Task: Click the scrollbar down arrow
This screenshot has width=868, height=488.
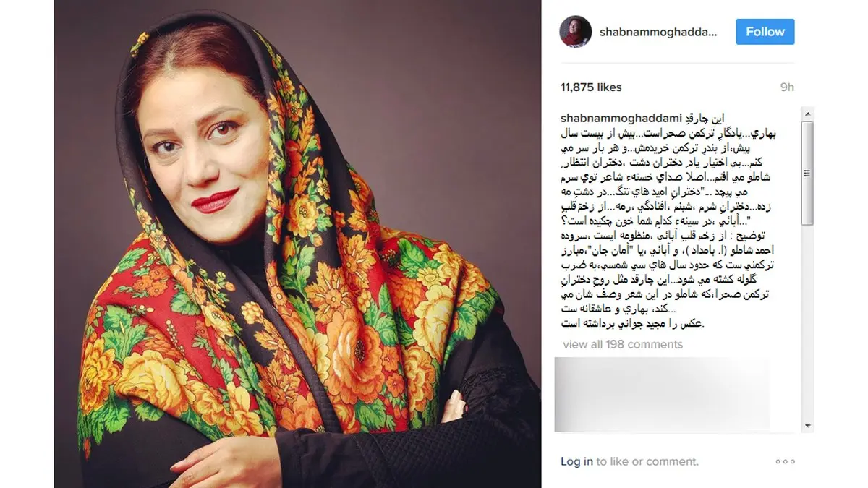Action: click(x=808, y=426)
